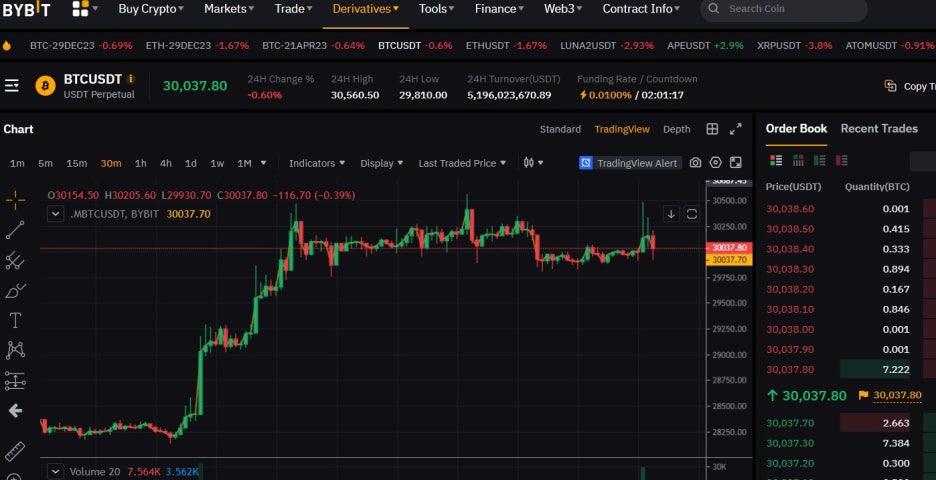Select the pitchfork drawing tool

pos(15,261)
